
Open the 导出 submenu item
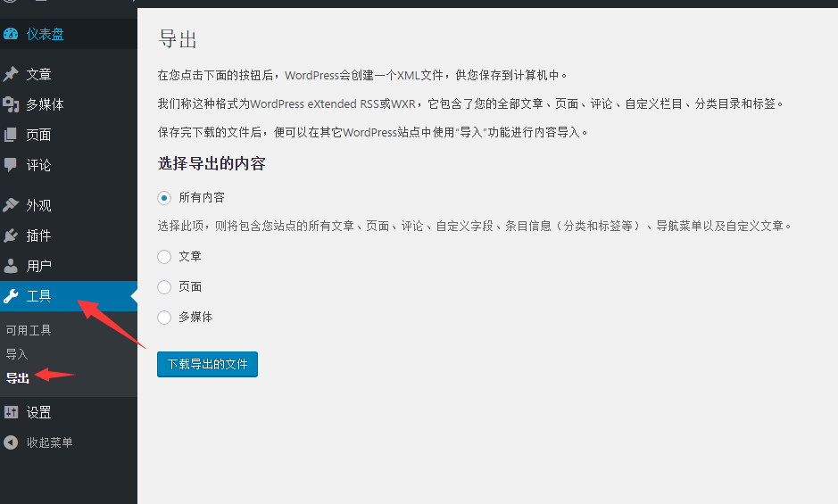pyautogui.click(x=18, y=378)
